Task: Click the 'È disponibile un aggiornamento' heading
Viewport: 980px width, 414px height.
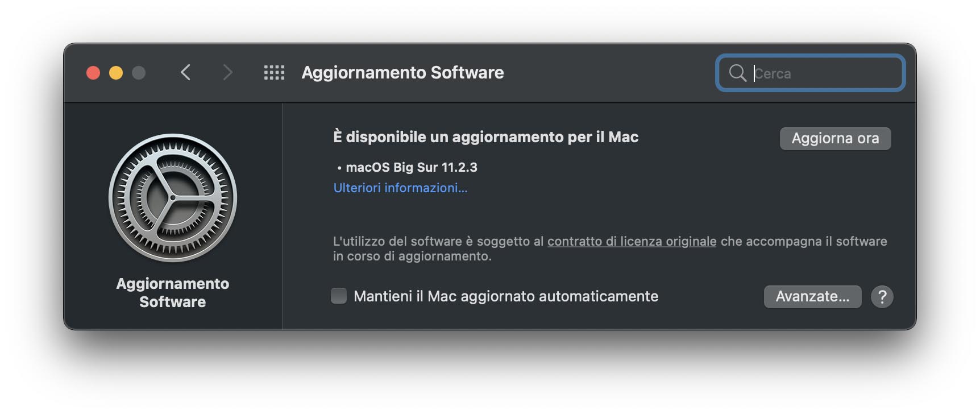Action: tap(485, 137)
